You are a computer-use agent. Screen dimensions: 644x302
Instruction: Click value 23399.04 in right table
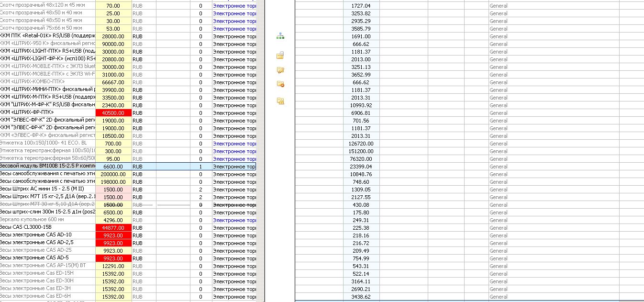(361, 167)
